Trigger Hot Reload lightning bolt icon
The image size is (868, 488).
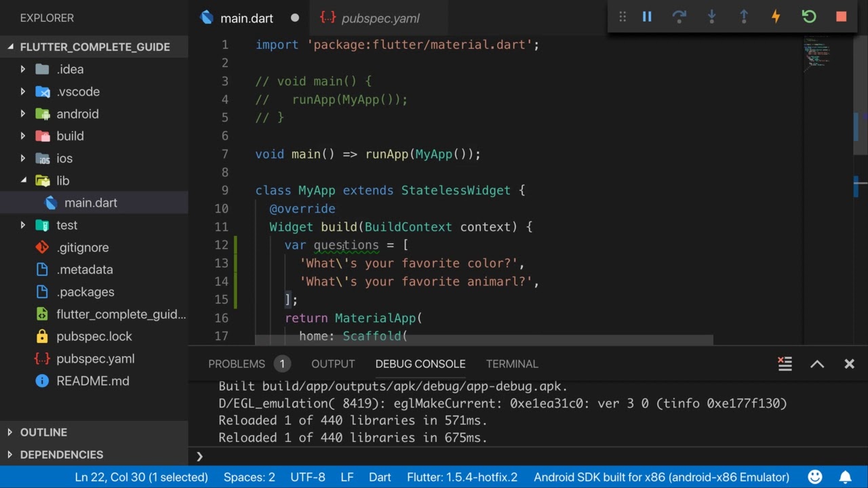(776, 17)
